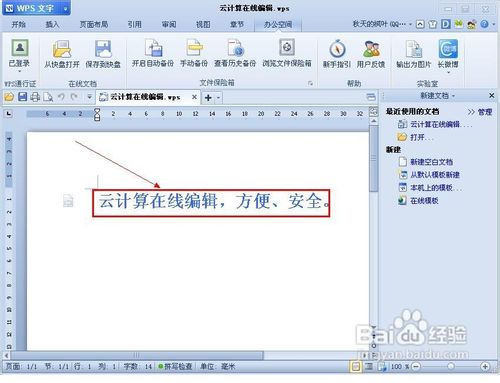Open dropdown next to new tab plus button

coord(218,98)
